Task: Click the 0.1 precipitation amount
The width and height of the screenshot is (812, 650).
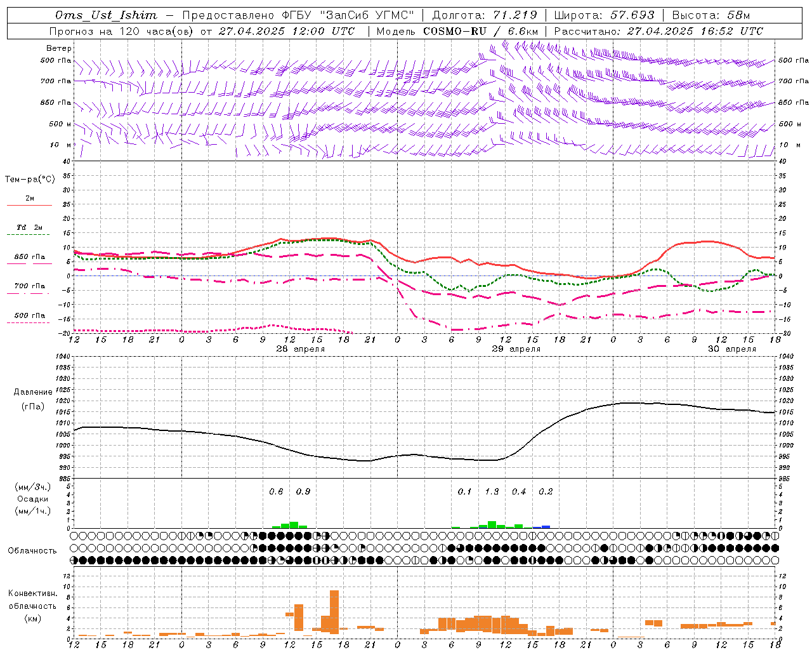Action: click(465, 491)
